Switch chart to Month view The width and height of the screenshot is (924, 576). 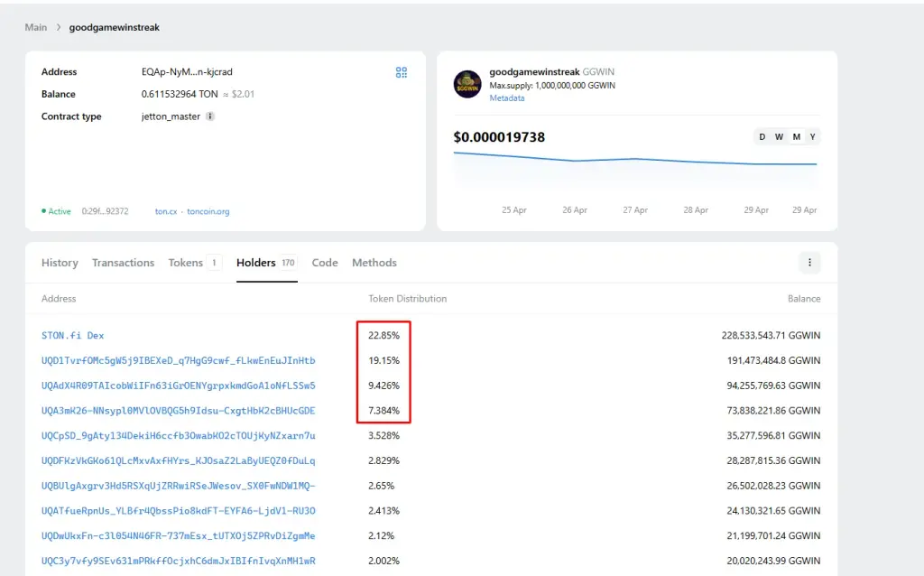pyautogui.click(x=796, y=137)
